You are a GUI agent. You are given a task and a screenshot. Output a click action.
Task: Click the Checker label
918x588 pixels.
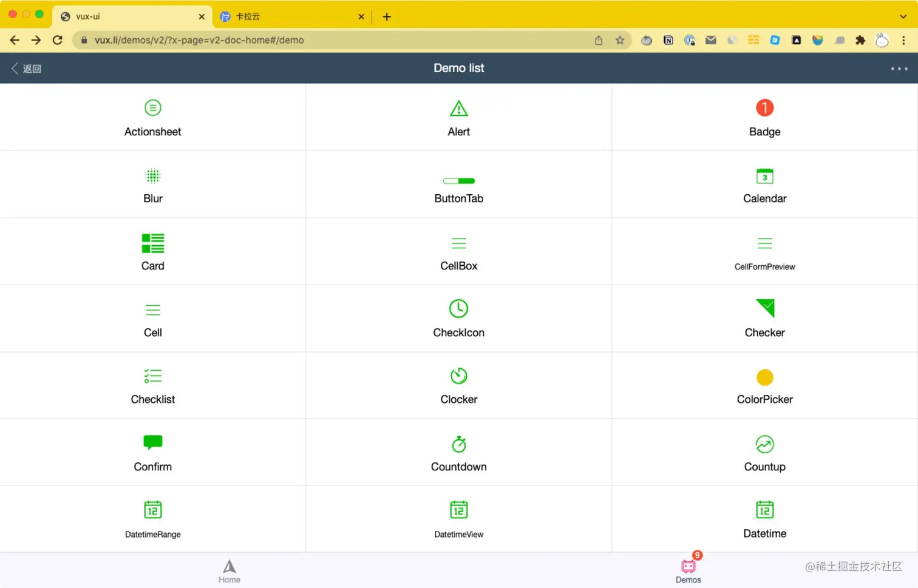[765, 333]
